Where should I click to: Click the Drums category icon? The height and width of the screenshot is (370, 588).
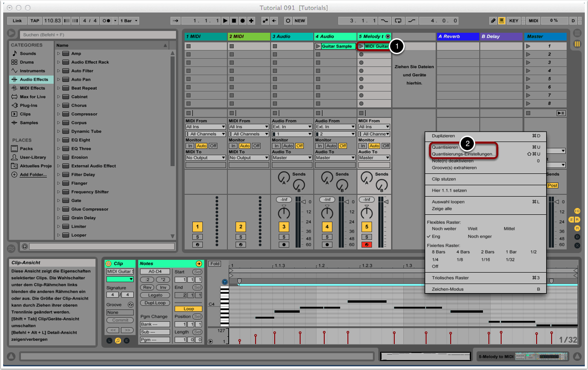15,62
